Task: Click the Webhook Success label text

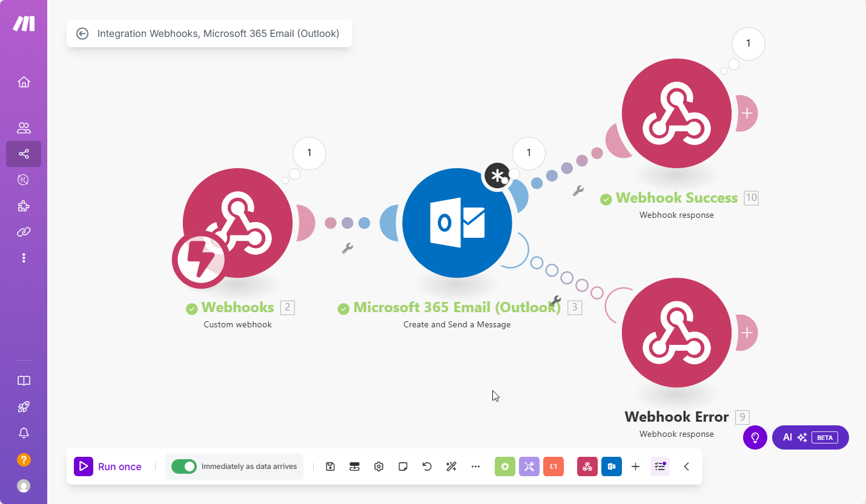Action: point(676,198)
